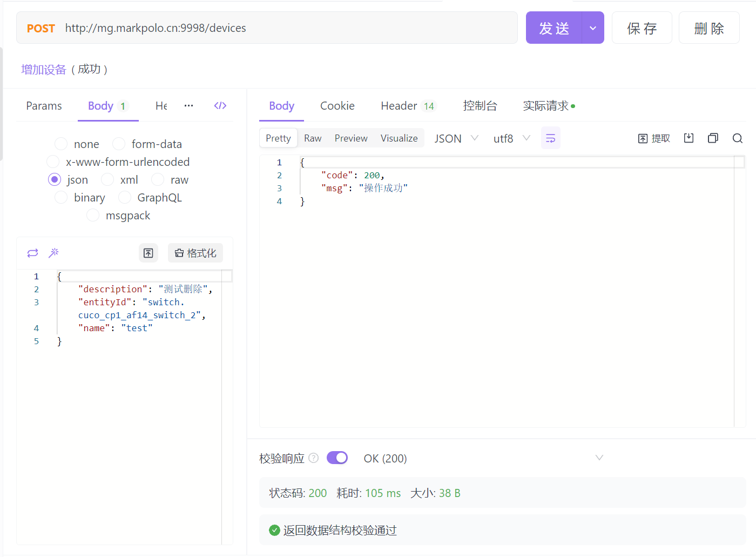
Task: Toggle the 校验响应 switch off
Action: pos(337,458)
